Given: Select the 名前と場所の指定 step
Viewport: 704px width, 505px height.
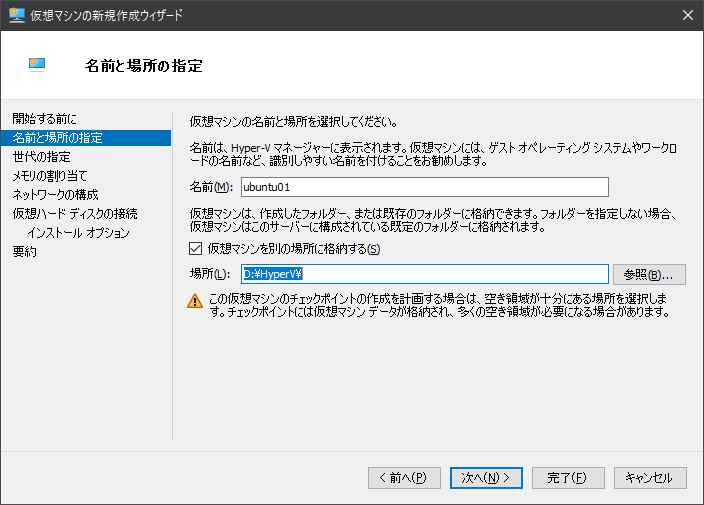Looking at the screenshot, I should click(x=86, y=138).
